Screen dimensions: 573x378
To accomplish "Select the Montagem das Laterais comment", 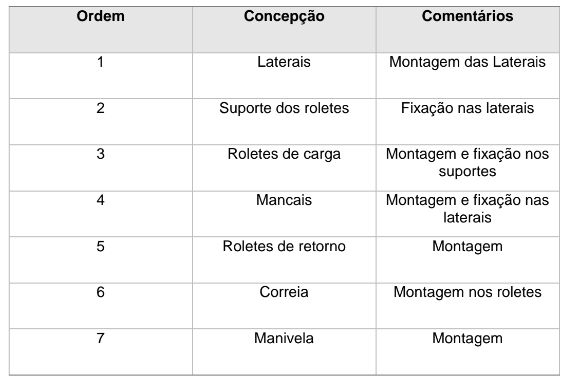I will pyautogui.click(x=467, y=63).
